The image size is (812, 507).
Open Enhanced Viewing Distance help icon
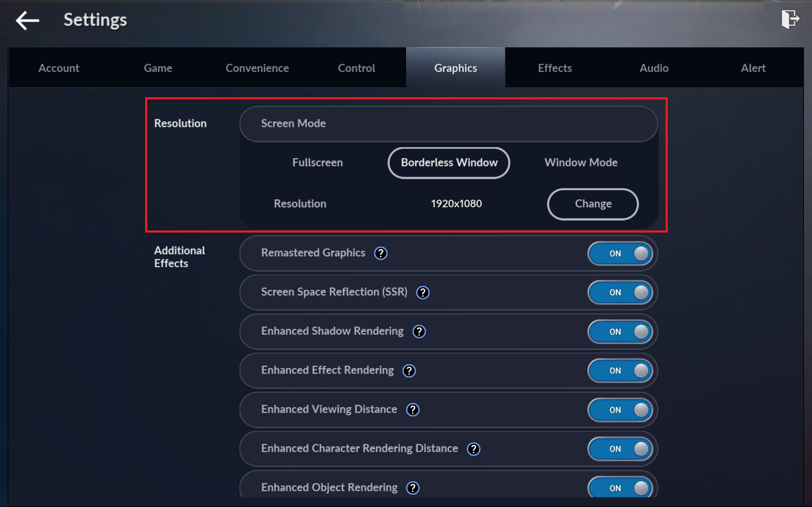[413, 410]
